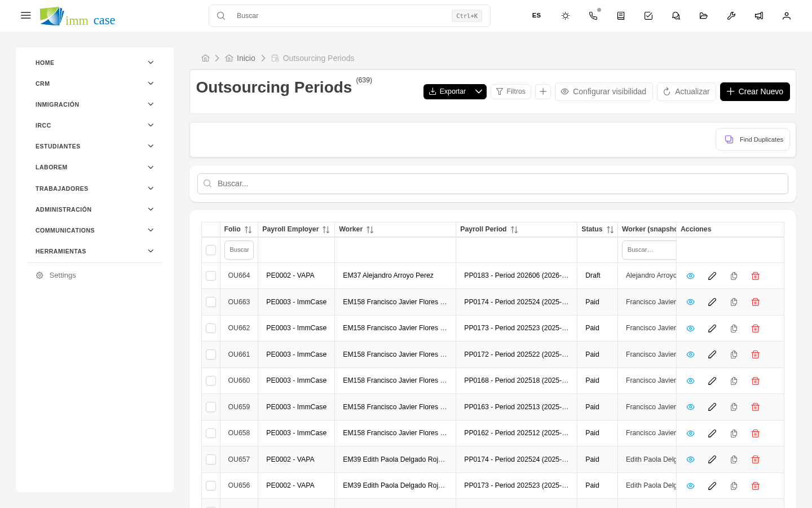Open the notes document icon in top bar
The image size is (812, 508).
[621, 16]
